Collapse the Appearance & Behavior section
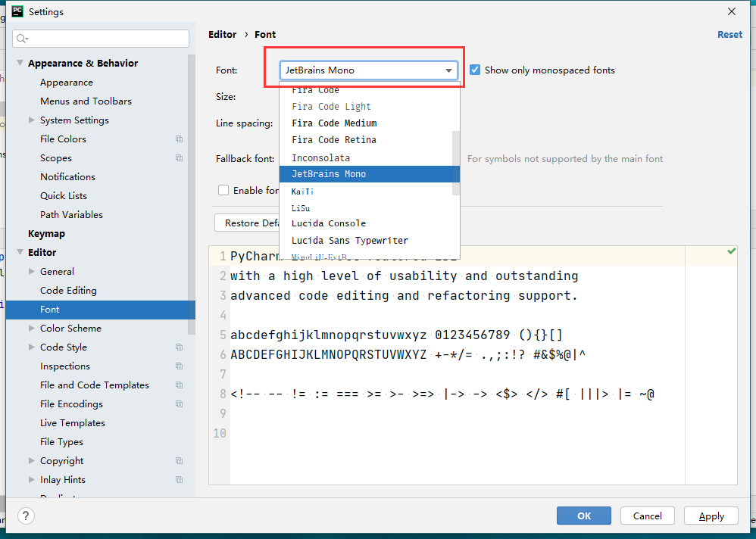The height and width of the screenshot is (539, 756). point(20,63)
